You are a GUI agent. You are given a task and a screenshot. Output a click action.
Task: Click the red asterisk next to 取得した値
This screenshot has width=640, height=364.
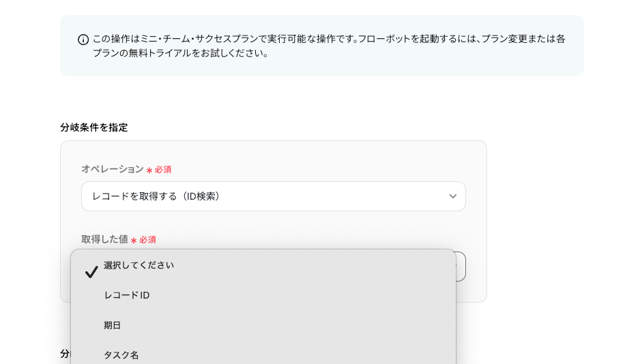tap(134, 240)
